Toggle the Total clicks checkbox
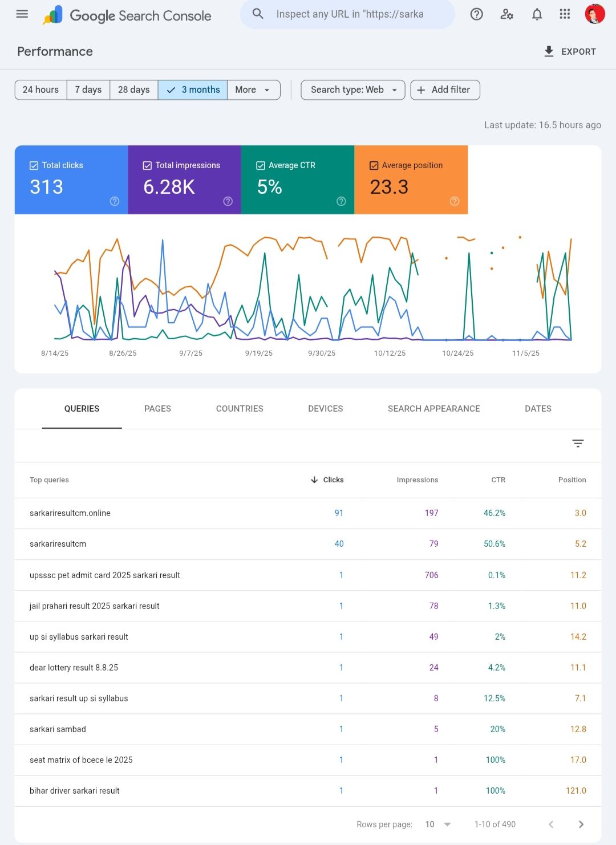Image resolution: width=616 pixels, height=845 pixels. click(x=34, y=165)
